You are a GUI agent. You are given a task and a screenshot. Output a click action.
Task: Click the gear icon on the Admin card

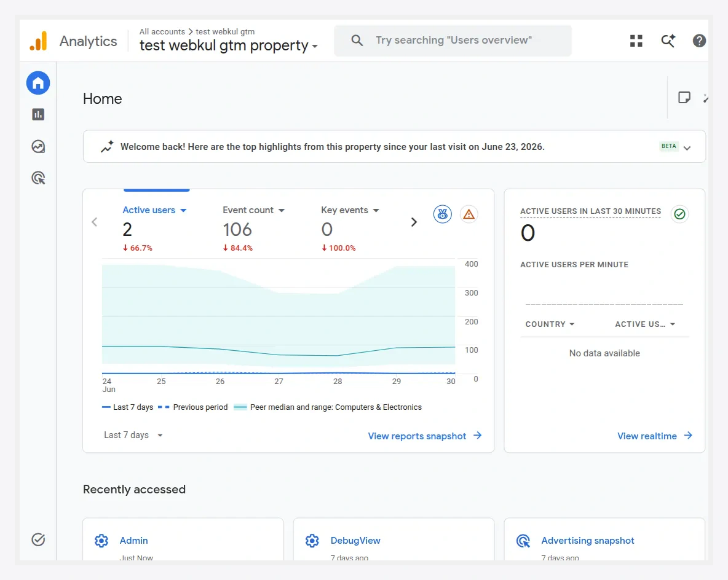tap(101, 541)
